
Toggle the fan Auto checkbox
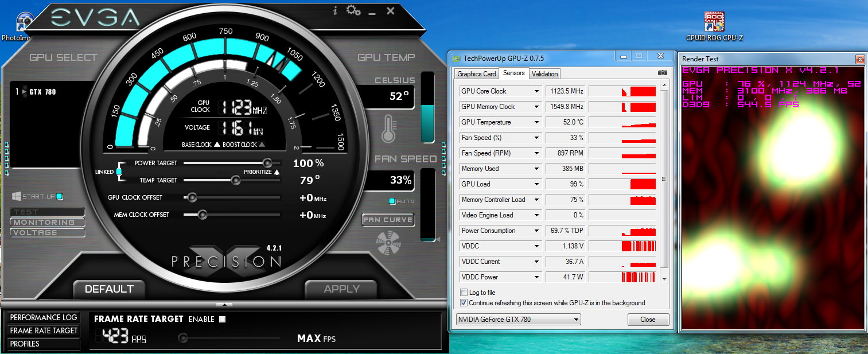392,201
